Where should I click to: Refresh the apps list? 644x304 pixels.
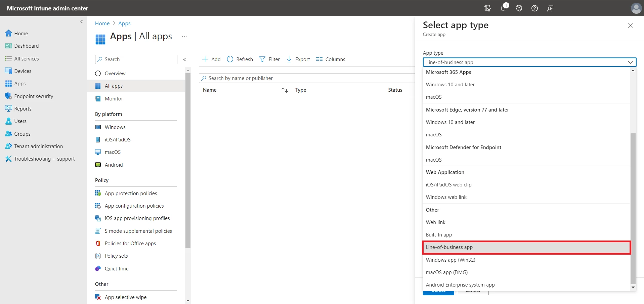pos(240,59)
